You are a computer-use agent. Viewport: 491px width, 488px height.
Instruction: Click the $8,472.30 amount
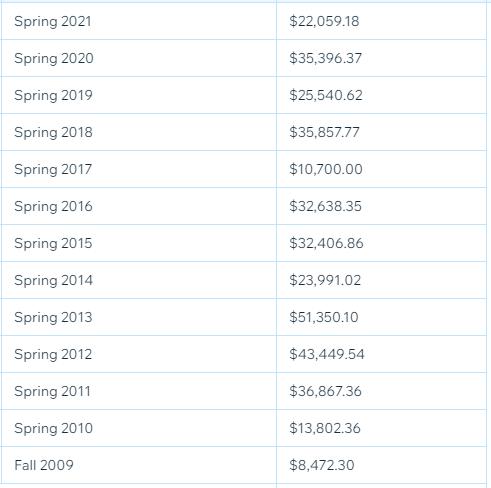322,465
